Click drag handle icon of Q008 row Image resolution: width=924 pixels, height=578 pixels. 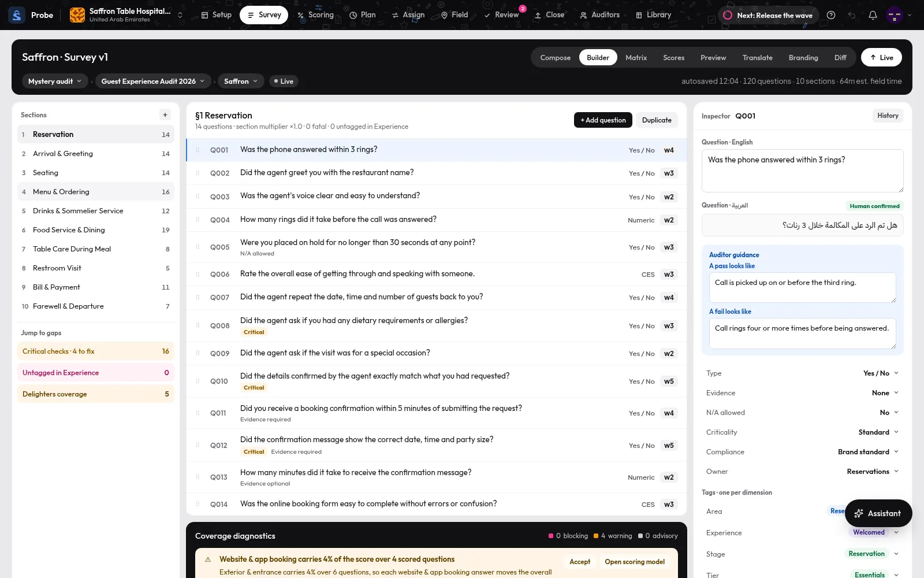(198, 325)
